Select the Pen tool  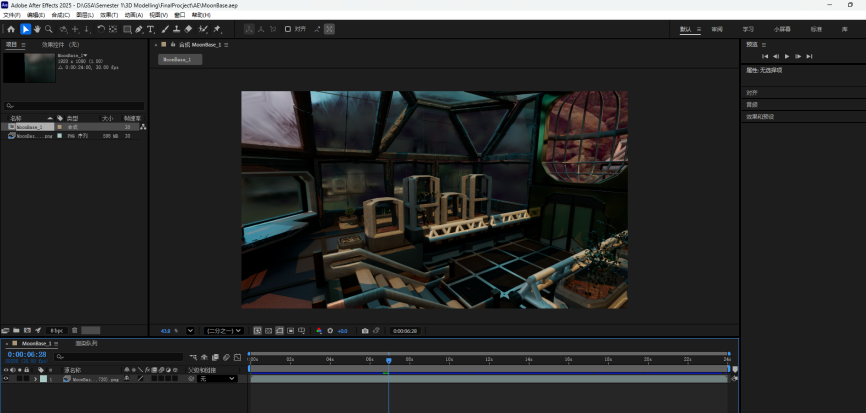click(x=139, y=29)
